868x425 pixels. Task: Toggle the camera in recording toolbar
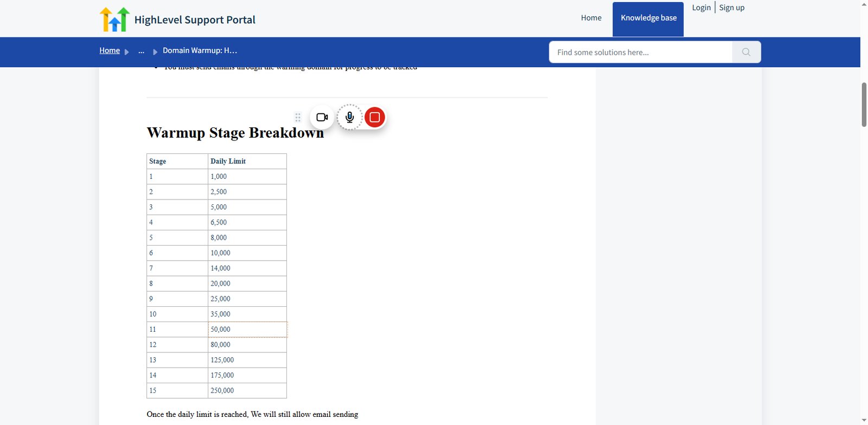322,117
